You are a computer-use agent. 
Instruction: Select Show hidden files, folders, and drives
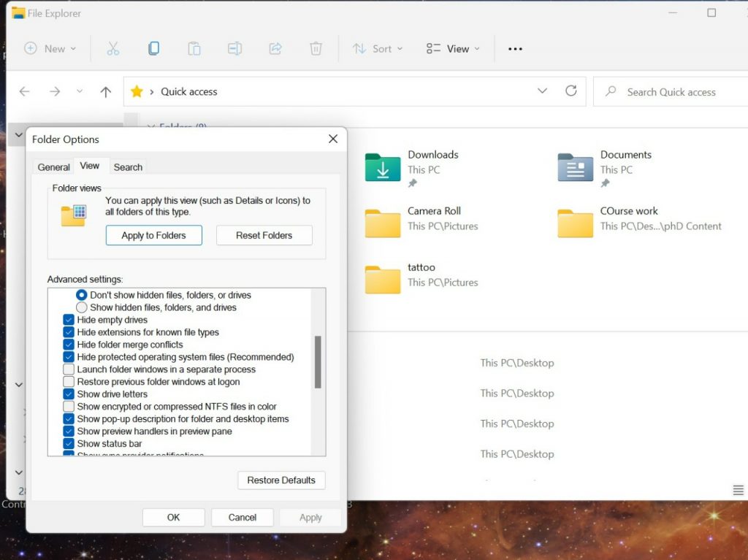click(82, 307)
